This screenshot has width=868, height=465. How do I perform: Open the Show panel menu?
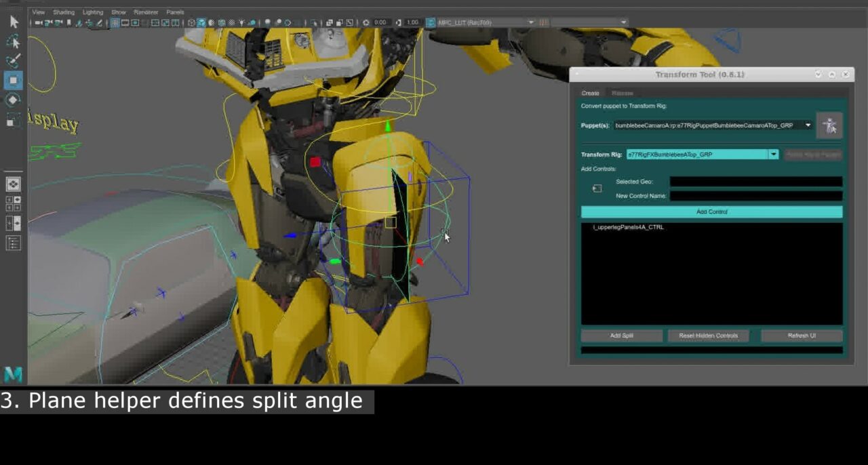click(119, 12)
